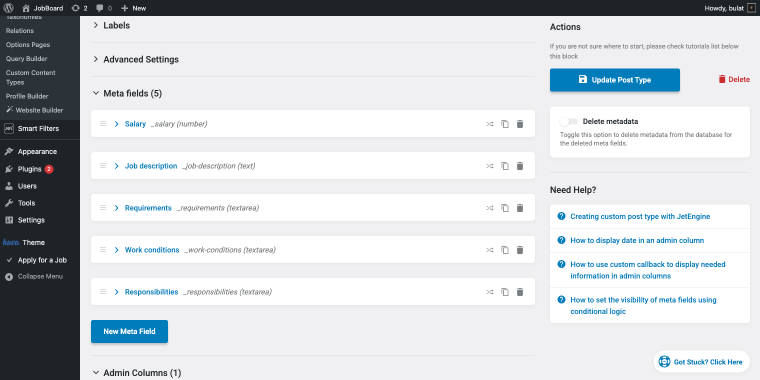Delete the Responsibilities meta field
This screenshot has height=380, width=760.
pyautogui.click(x=520, y=292)
